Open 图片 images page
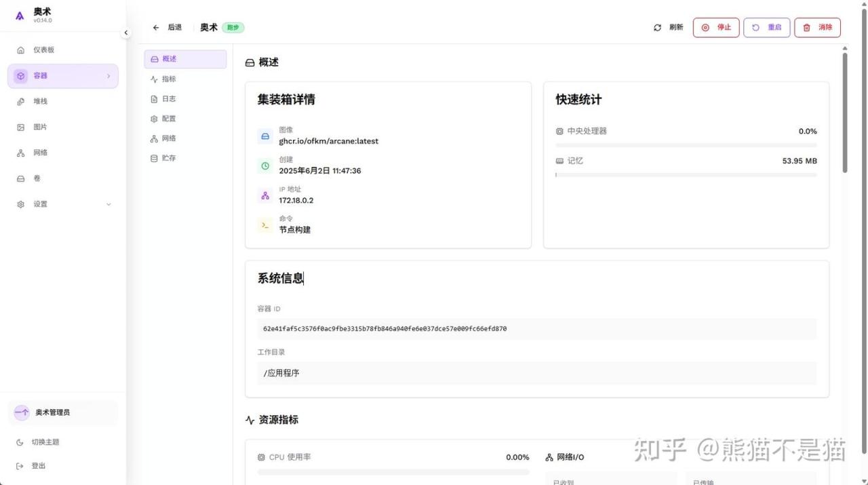The width and height of the screenshot is (868, 485). 63,128
